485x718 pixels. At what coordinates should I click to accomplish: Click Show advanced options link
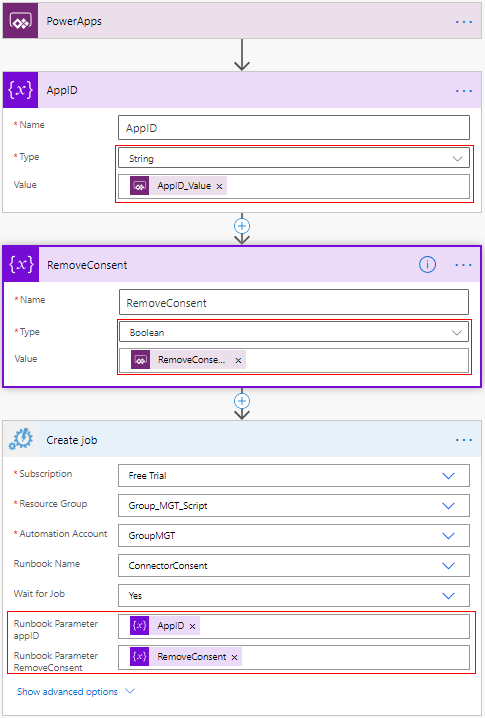pos(67,691)
